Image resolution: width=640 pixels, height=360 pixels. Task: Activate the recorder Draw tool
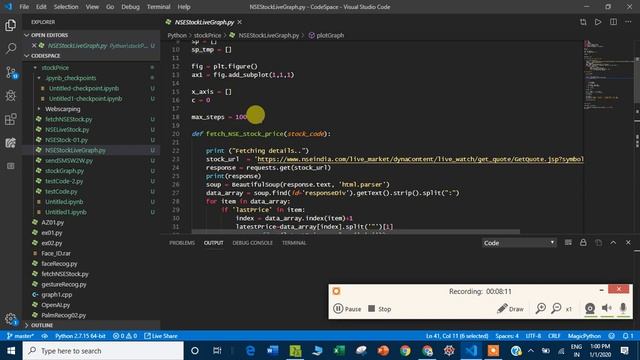(510, 309)
